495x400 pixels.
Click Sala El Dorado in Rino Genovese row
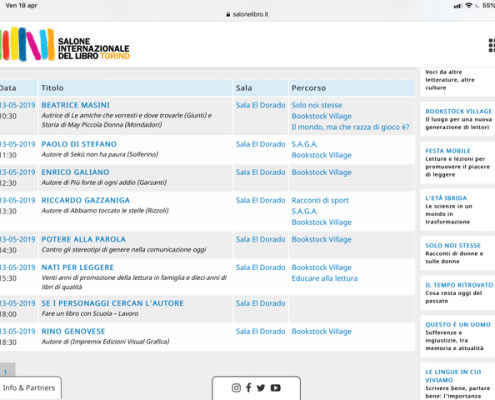[x=260, y=331]
